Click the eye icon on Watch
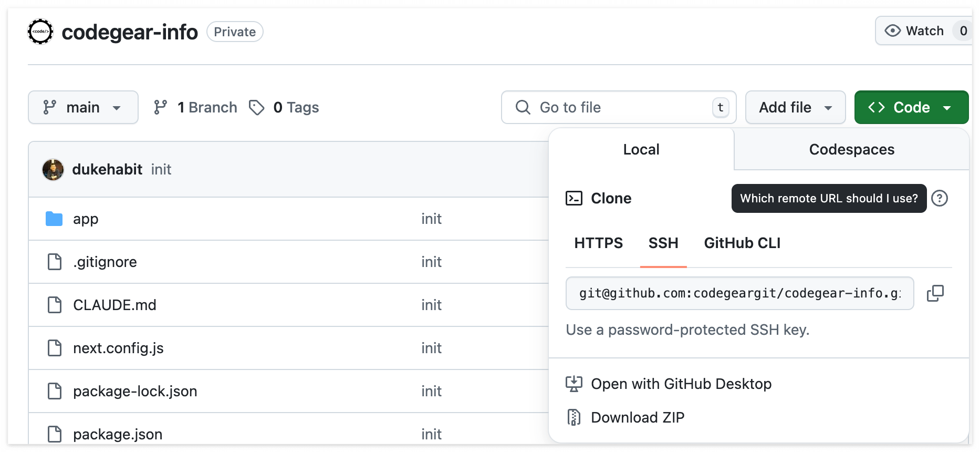This screenshot has width=980, height=452. [892, 31]
